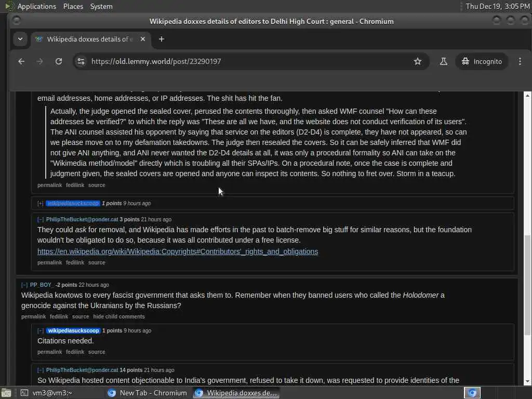This screenshot has width=532, height=399.
Task: Open the Chrome Labs flask icon
Action: pyautogui.click(x=444, y=61)
